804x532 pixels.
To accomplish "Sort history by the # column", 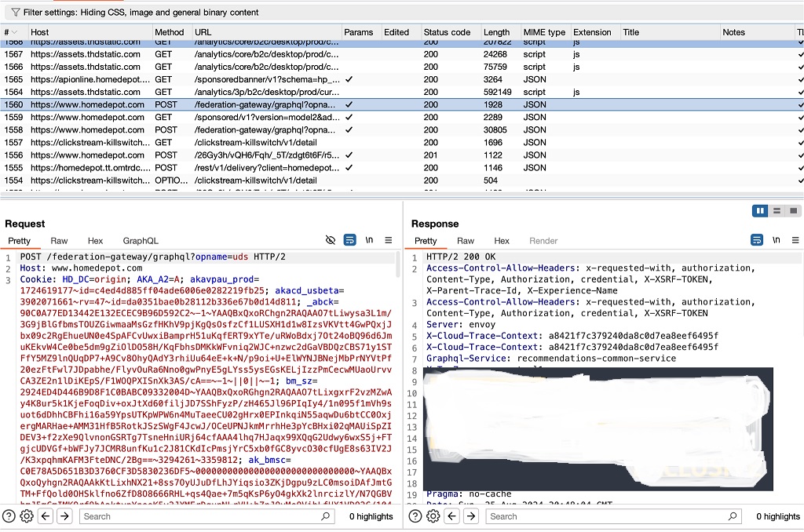I will click(x=12, y=32).
